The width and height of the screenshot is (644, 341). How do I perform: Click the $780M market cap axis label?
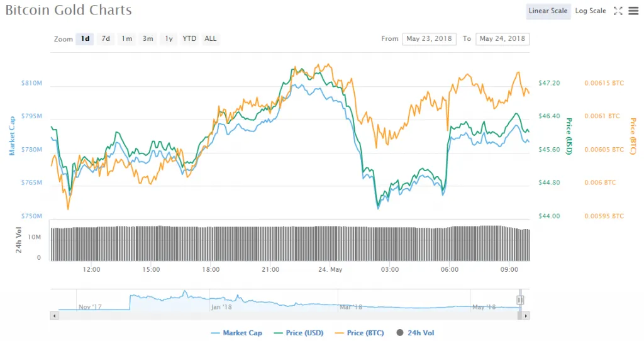click(x=31, y=150)
